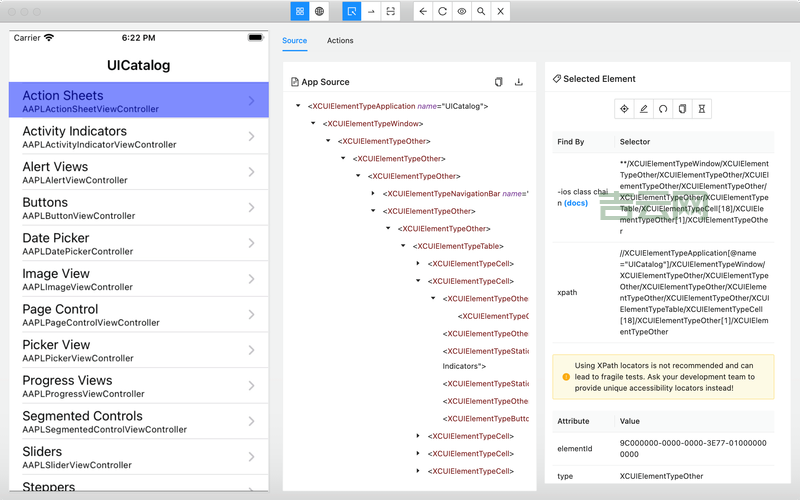This screenshot has width=800, height=500.
Task: Switch to Web/Hybrid App mode
Action: (319, 11)
